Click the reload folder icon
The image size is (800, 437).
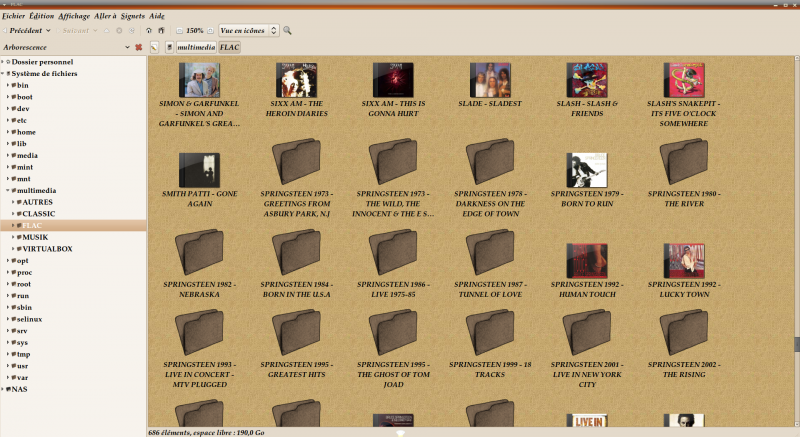[132, 31]
